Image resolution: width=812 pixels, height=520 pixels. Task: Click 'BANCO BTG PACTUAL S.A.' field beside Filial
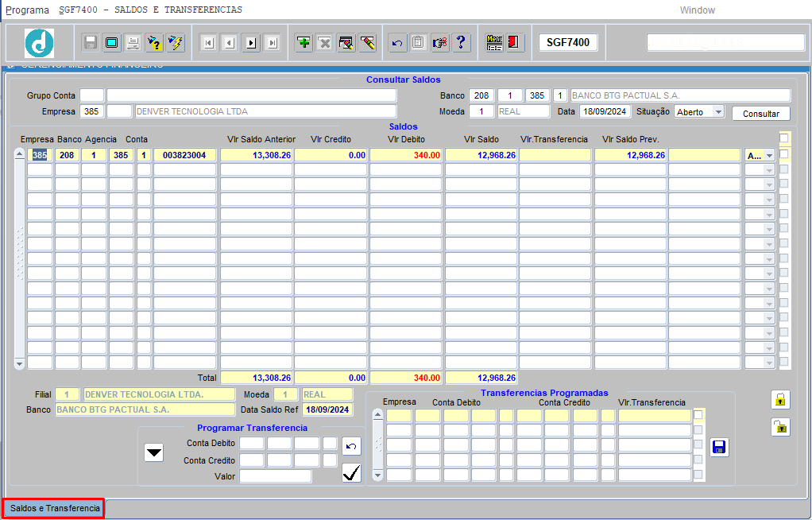pos(145,409)
